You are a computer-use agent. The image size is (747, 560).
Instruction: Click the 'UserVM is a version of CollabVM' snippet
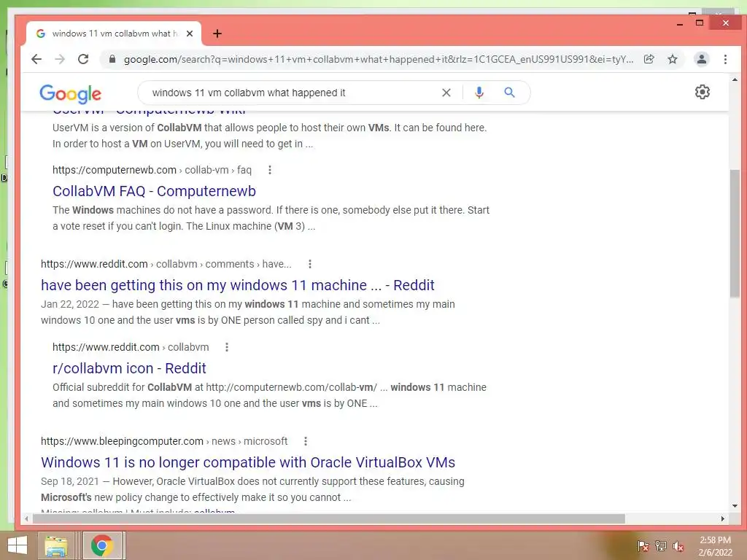coord(270,136)
